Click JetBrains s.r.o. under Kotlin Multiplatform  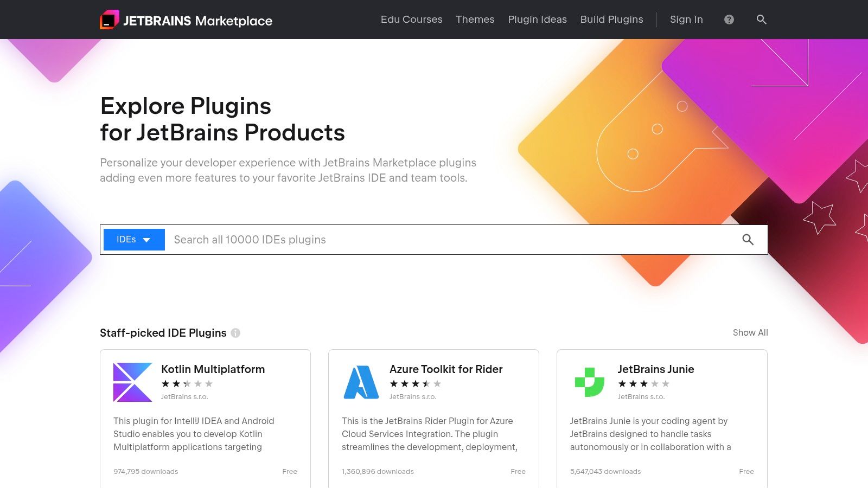[x=184, y=396]
